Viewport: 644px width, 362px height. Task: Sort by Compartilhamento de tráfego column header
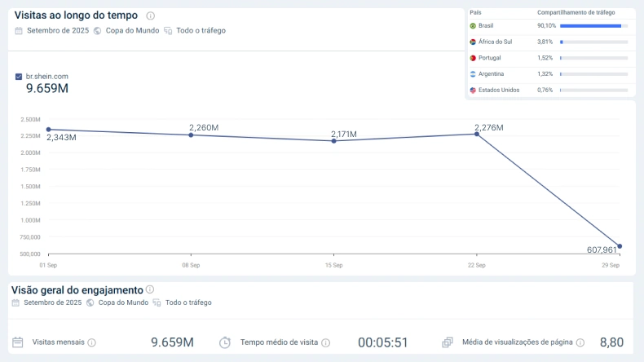point(576,13)
